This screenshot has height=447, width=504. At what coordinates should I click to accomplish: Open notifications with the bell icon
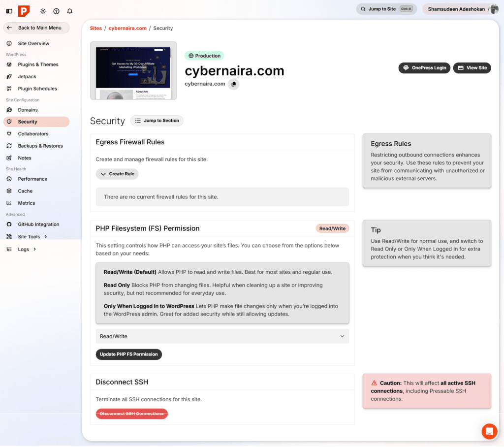point(69,11)
